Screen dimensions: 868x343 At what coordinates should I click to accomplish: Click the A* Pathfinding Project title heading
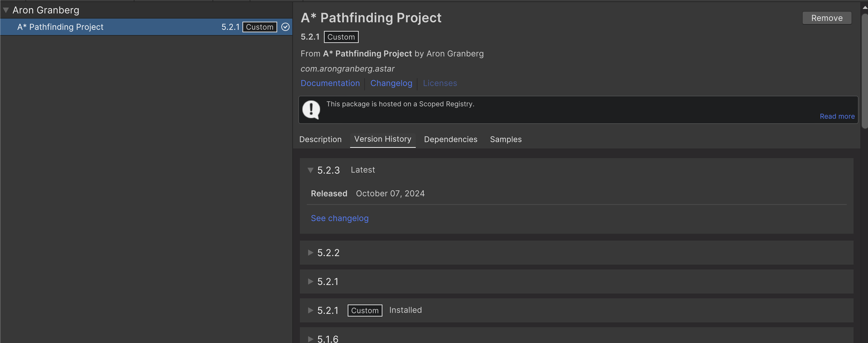371,18
